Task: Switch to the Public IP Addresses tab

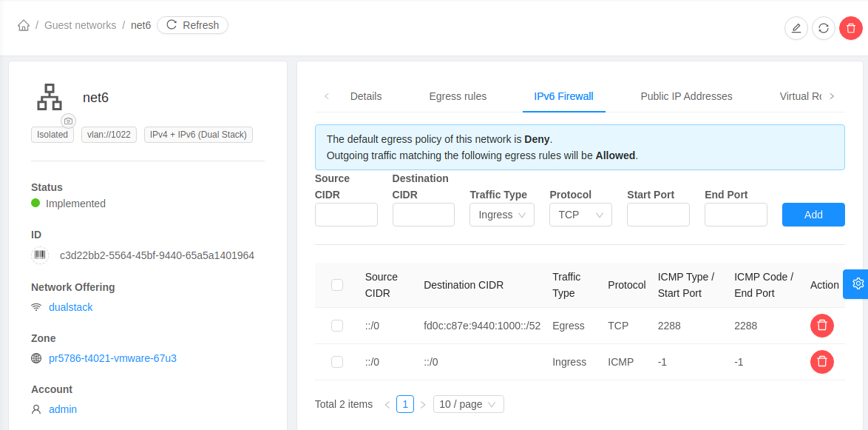Action: [x=686, y=96]
